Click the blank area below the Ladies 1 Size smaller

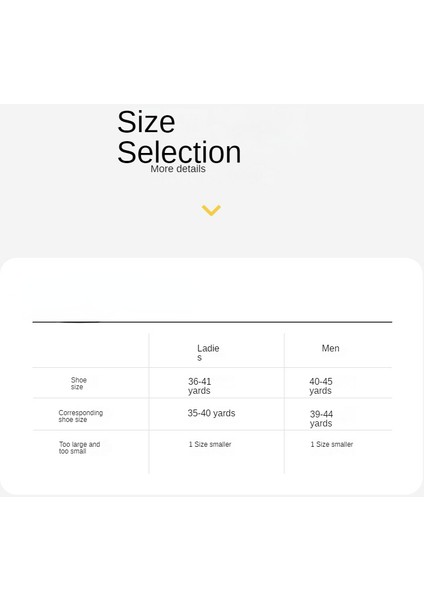click(217, 462)
